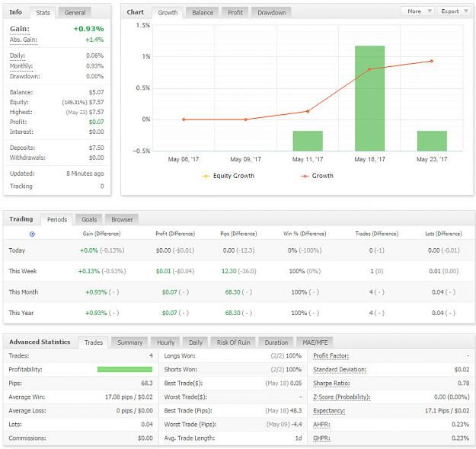
Task: Click the Win % (Difference) column header
Action: 305,234
